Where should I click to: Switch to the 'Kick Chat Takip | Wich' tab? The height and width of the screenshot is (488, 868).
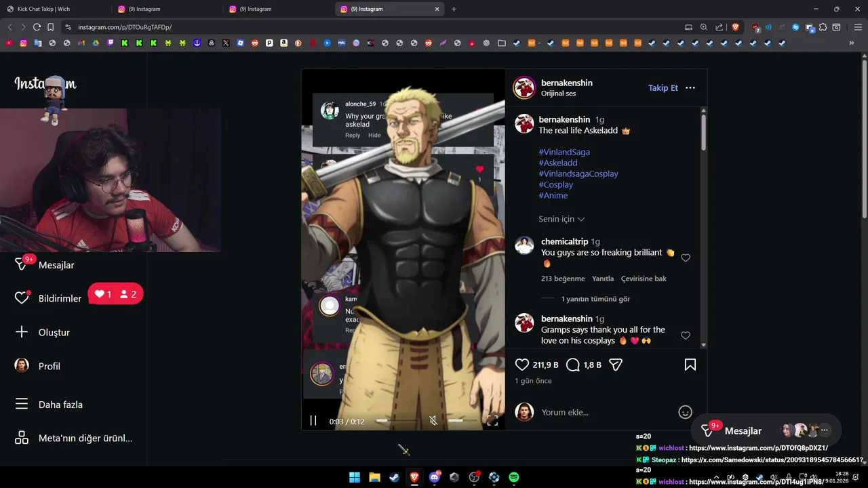point(56,9)
